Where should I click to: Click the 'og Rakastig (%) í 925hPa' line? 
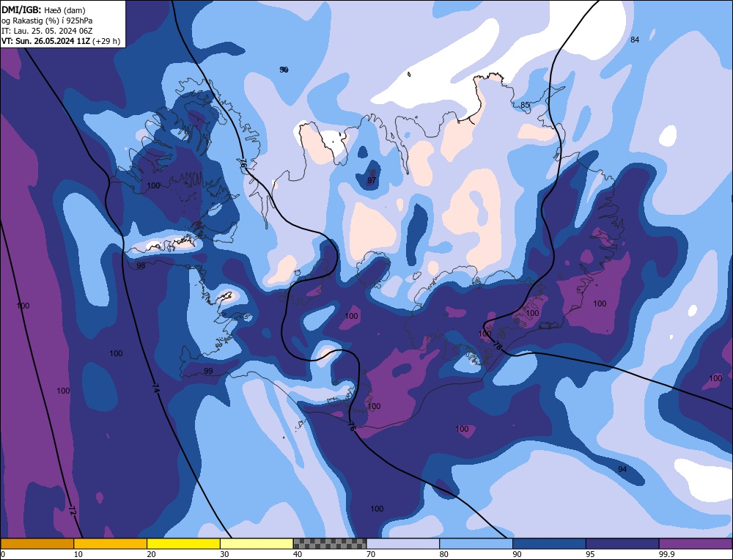click(47, 21)
